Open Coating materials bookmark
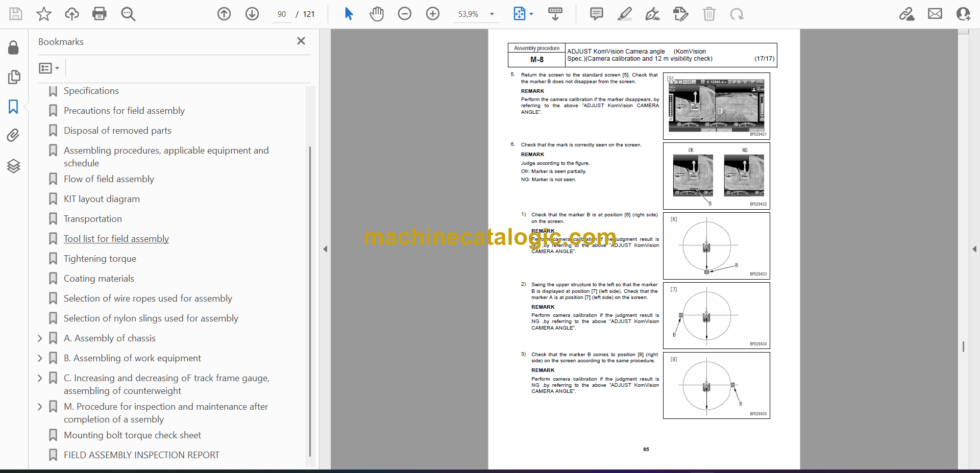Screen dimensions: 980x473 99,279
